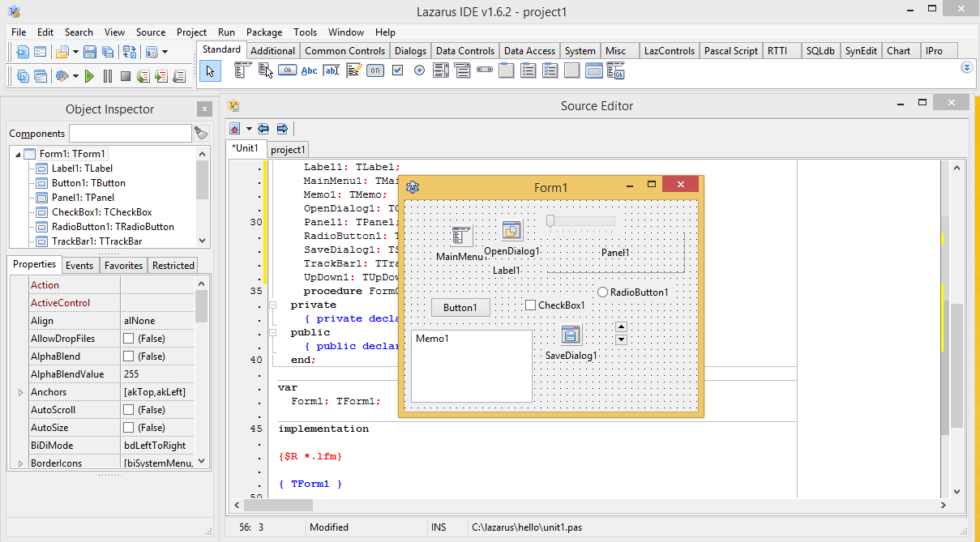
Task: Pick the TActionList component in palette
Action: coord(617,70)
